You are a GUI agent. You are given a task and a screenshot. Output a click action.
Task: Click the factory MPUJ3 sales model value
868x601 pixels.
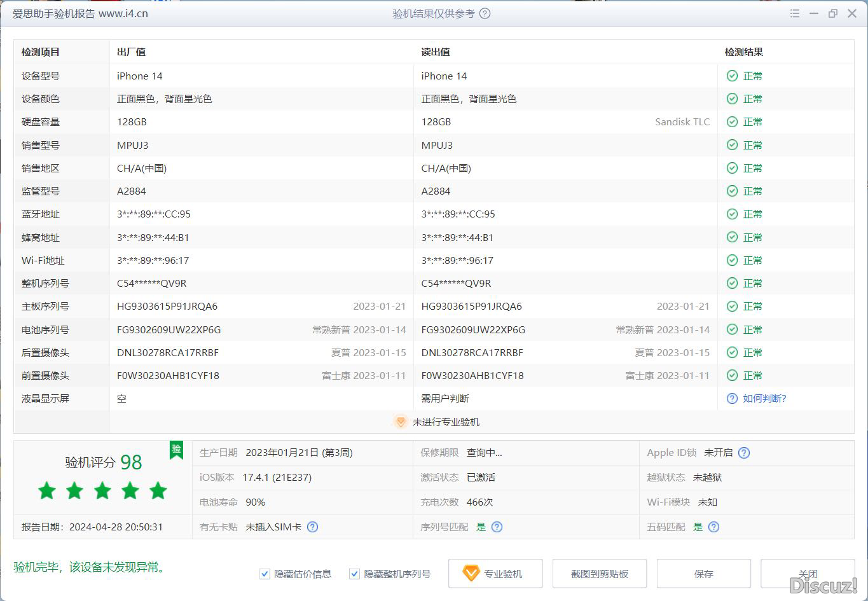pos(133,145)
